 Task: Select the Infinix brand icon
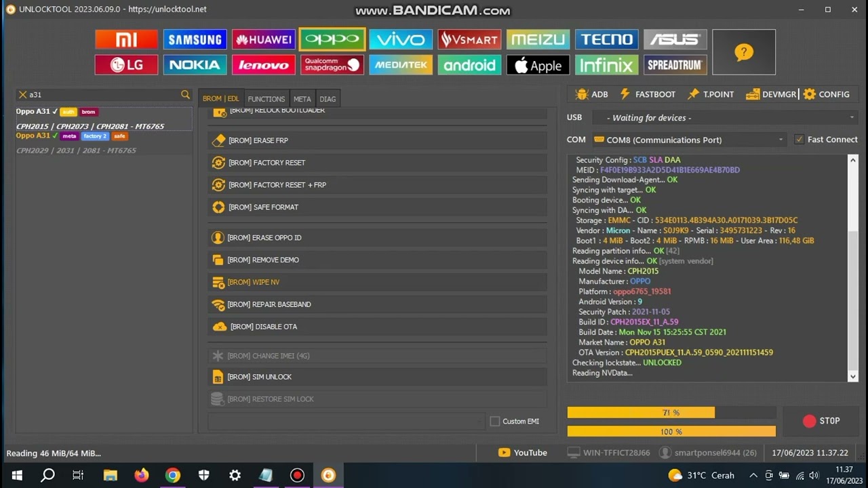(606, 65)
